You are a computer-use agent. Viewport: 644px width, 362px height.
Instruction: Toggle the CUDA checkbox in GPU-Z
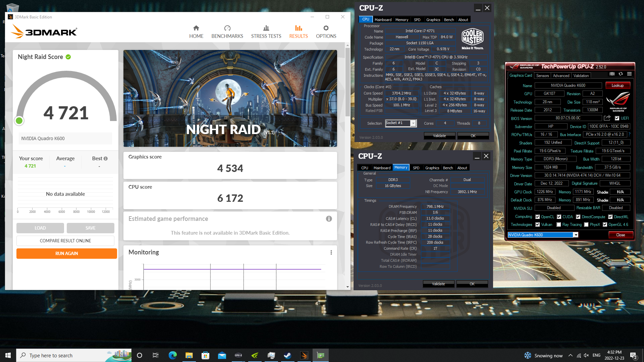coord(559,217)
